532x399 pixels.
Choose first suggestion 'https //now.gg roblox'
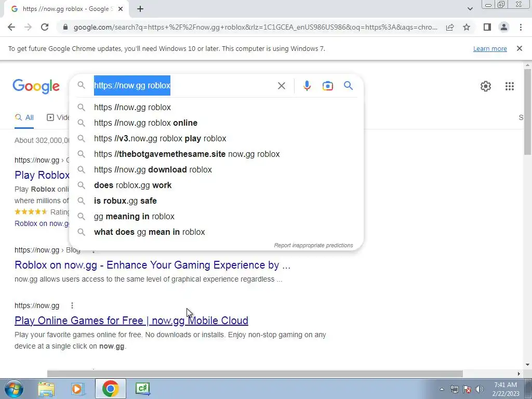(217, 107)
